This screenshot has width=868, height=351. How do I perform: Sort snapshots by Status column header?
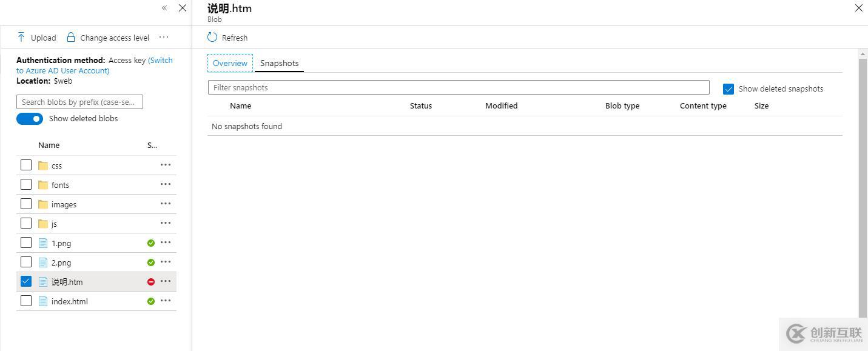(421, 105)
